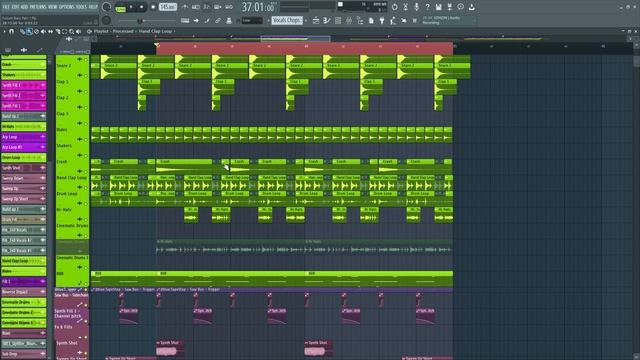Open the magnet snap menu in playlist
Image resolution: width=640 pixels, height=360 pixels.
coord(12,31)
